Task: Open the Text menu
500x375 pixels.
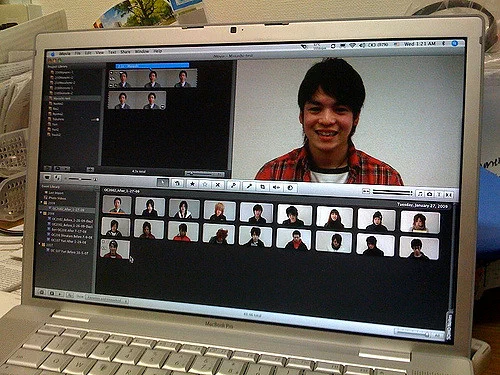Action: tap(112, 52)
